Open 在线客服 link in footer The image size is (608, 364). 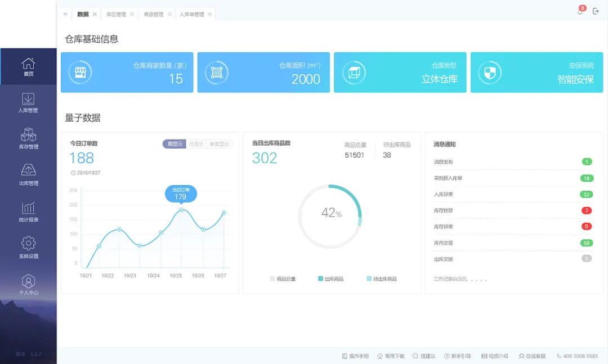coord(532,356)
